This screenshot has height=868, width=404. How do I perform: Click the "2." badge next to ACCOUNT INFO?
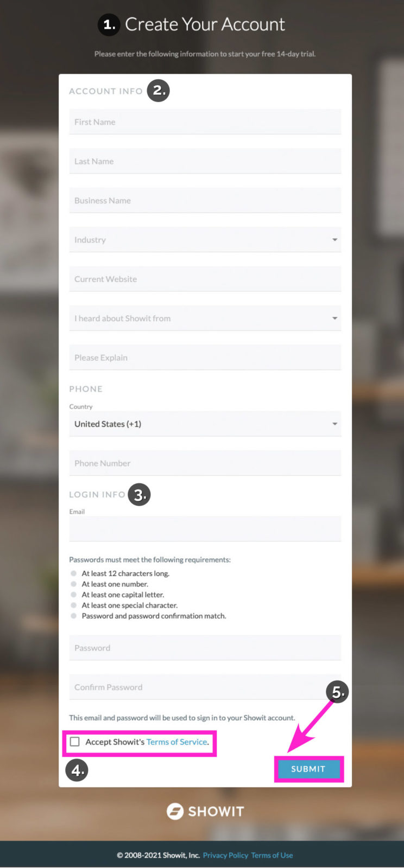click(158, 90)
